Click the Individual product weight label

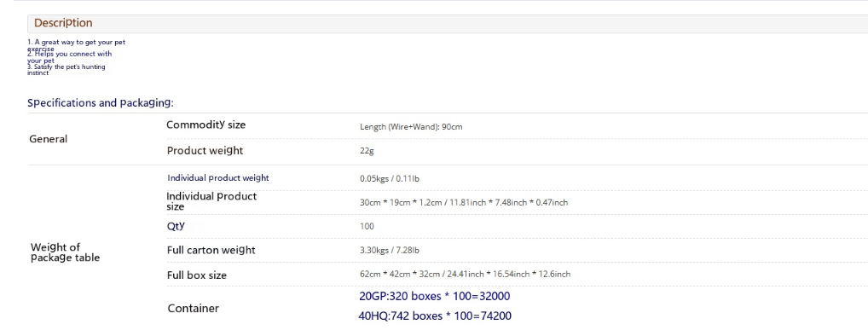click(x=218, y=177)
